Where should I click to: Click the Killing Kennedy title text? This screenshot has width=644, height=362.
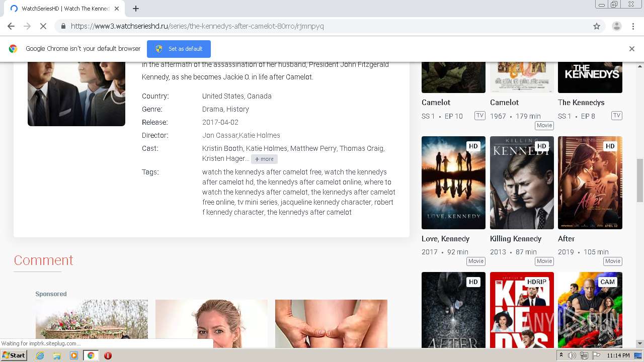pyautogui.click(x=516, y=239)
